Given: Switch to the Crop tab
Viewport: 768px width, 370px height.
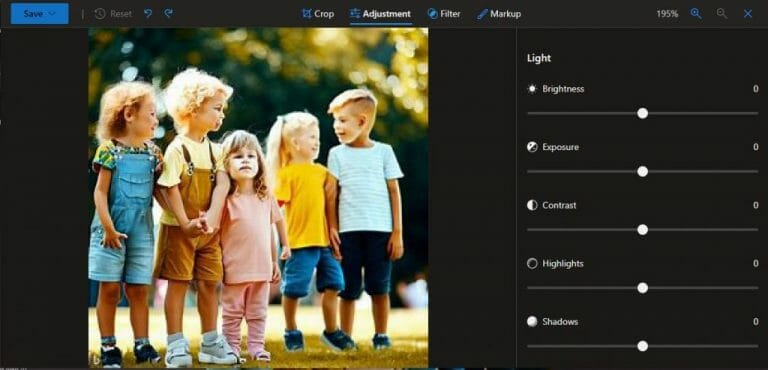Looking at the screenshot, I should point(318,14).
